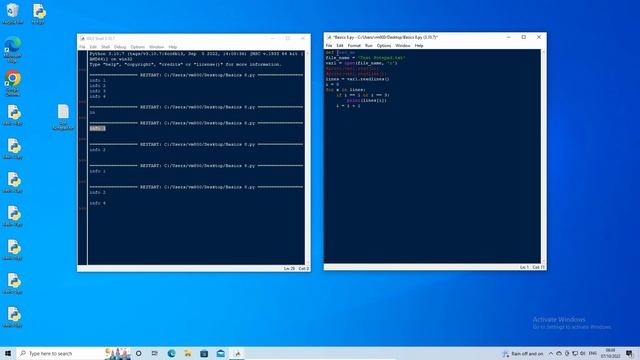Click the Ln Col status in editor window
Viewport: 640px width, 360px height.
(x=532, y=267)
